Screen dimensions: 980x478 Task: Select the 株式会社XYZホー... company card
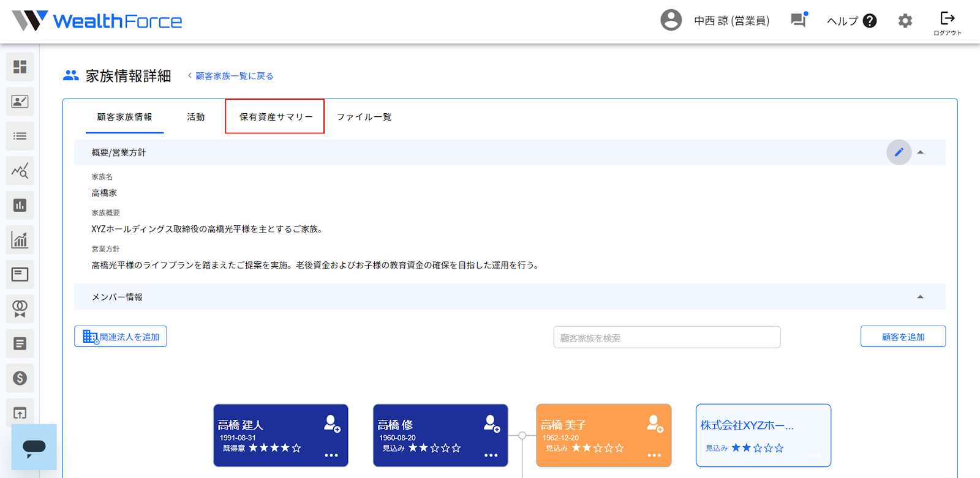click(x=763, y=435)
